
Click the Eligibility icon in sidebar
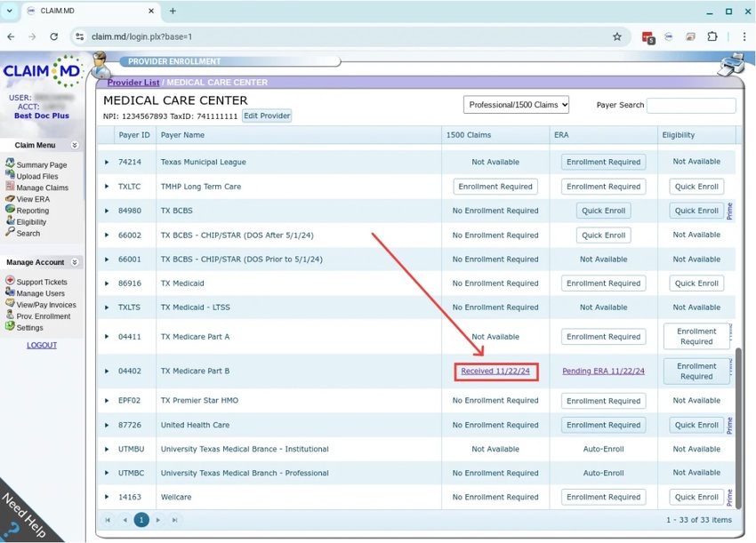pos(10,220)
